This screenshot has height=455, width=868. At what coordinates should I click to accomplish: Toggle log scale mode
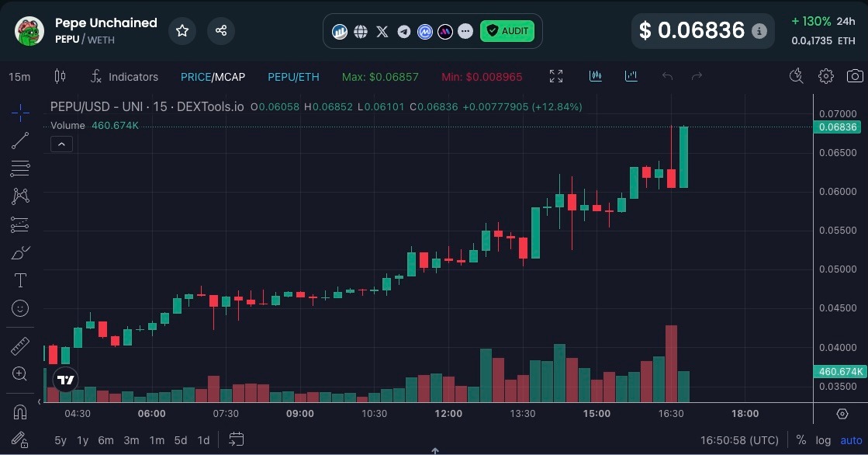click(x=823, y=440)
